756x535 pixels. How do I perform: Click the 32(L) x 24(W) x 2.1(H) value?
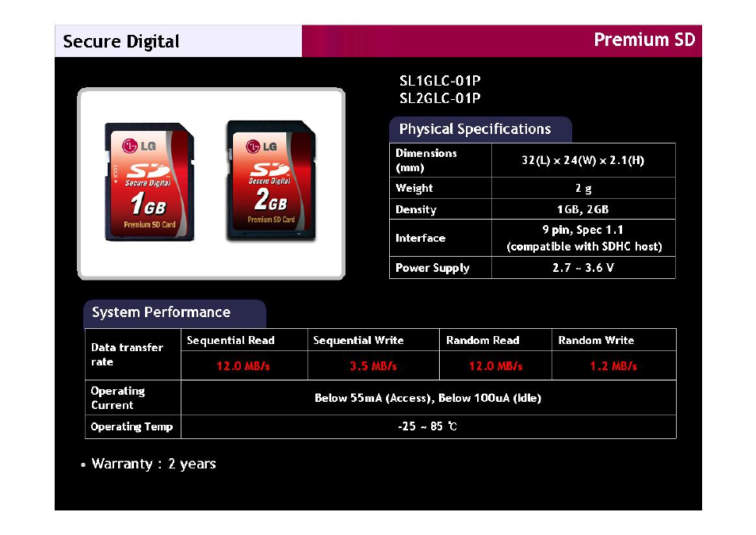583,160
